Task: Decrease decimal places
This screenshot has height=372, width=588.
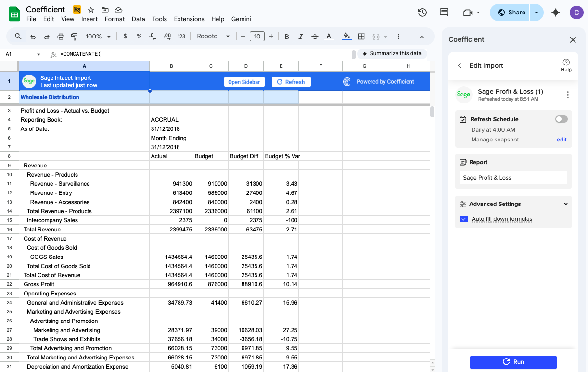Action: tap(152, 36)
